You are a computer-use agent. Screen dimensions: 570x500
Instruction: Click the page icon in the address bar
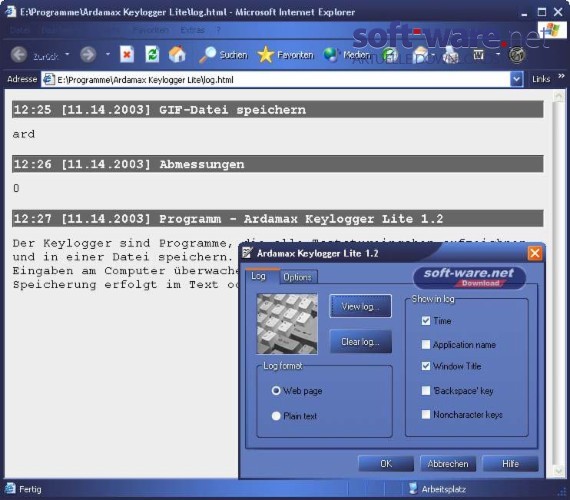click(48, 79)
